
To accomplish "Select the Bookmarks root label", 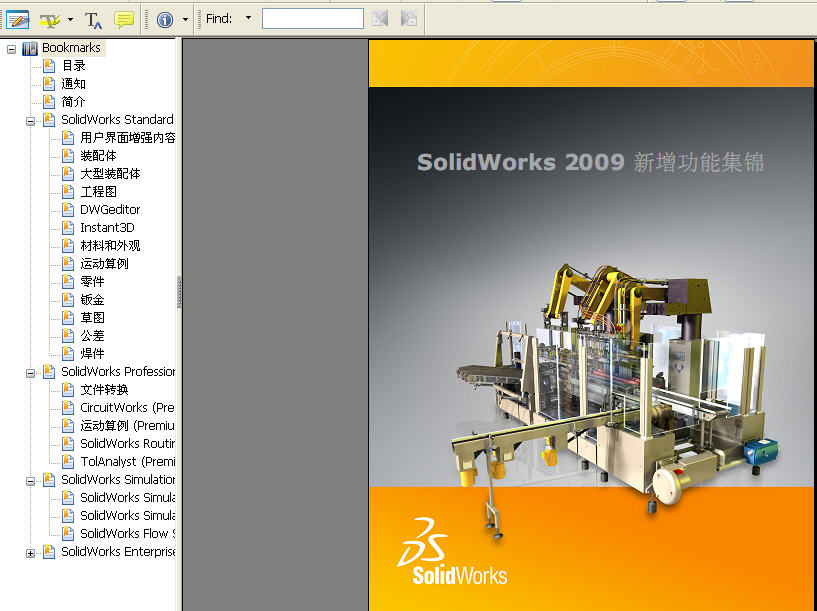I will click(71, 48).
